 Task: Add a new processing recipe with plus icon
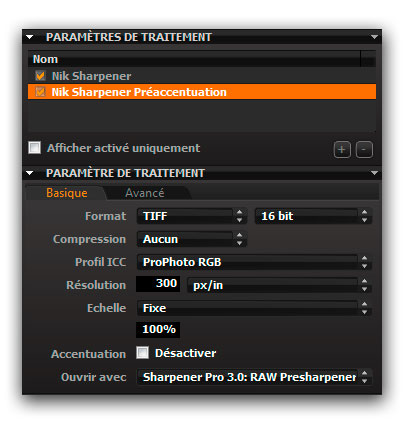click(x=342, y=150)
